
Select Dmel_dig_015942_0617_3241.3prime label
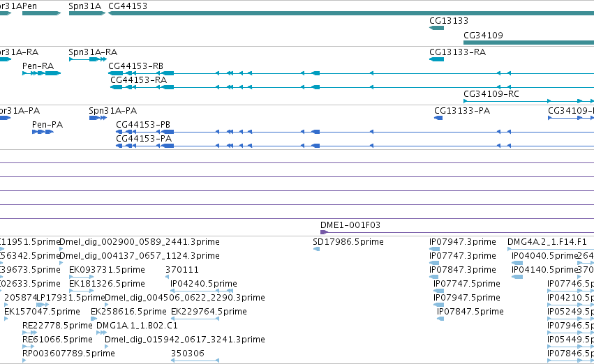point(185,340)
